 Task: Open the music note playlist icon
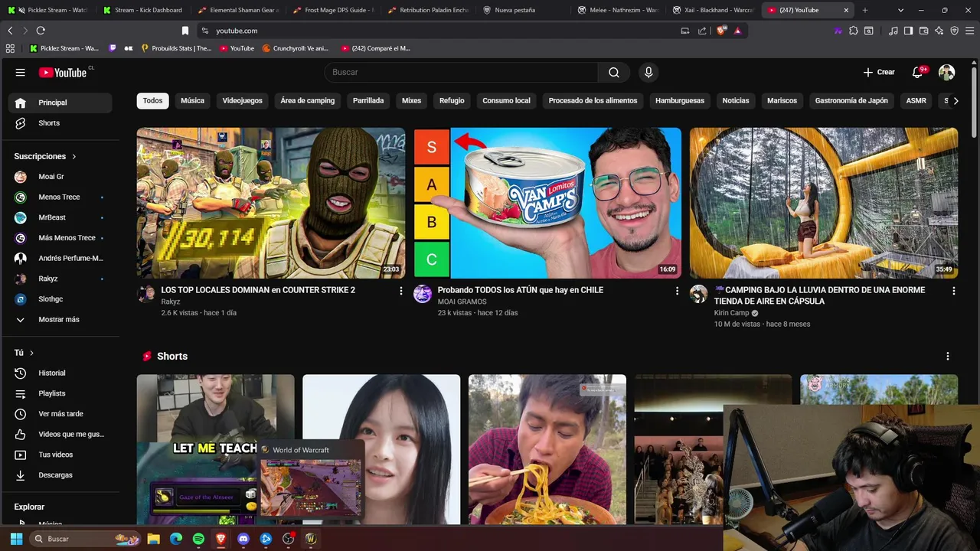click(x=893, y=31)
